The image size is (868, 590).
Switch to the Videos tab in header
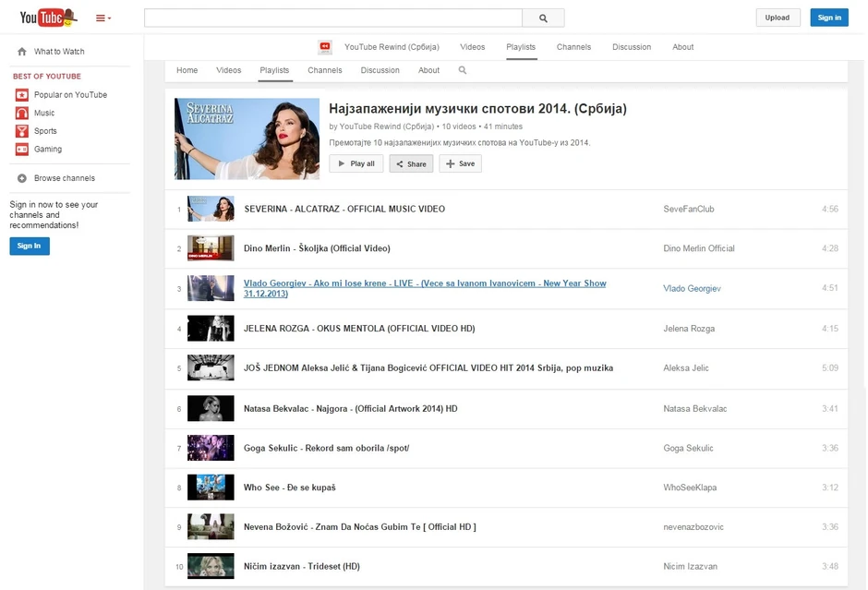472,47
